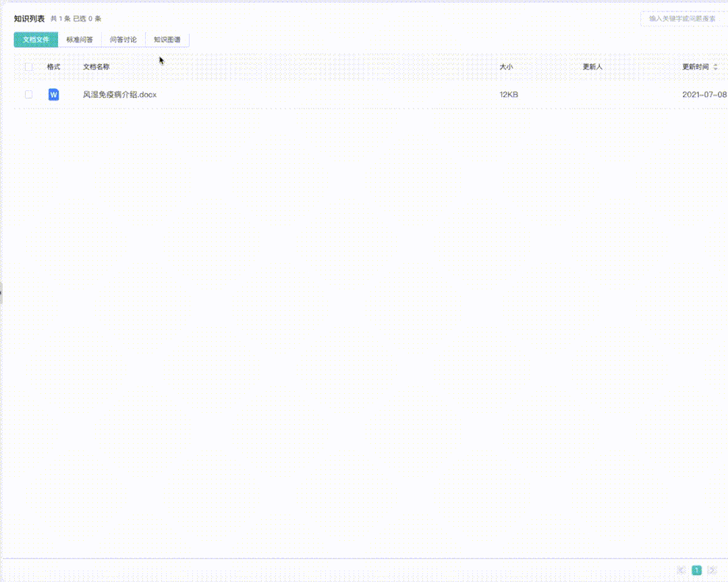Open the 标准问答 tab
The width and height of the screenshot is (728, 582).
coord(80,40)
